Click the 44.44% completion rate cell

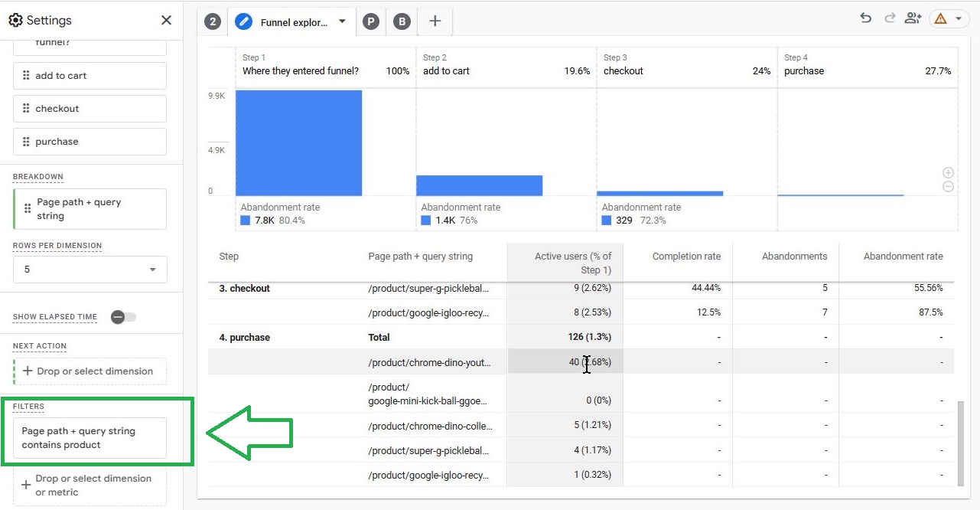(704, 289)
